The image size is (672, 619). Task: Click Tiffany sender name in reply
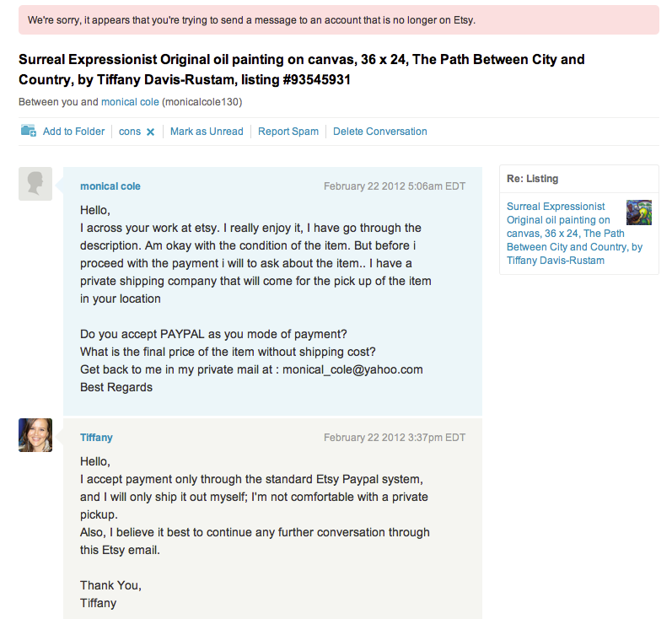point(96,438)
